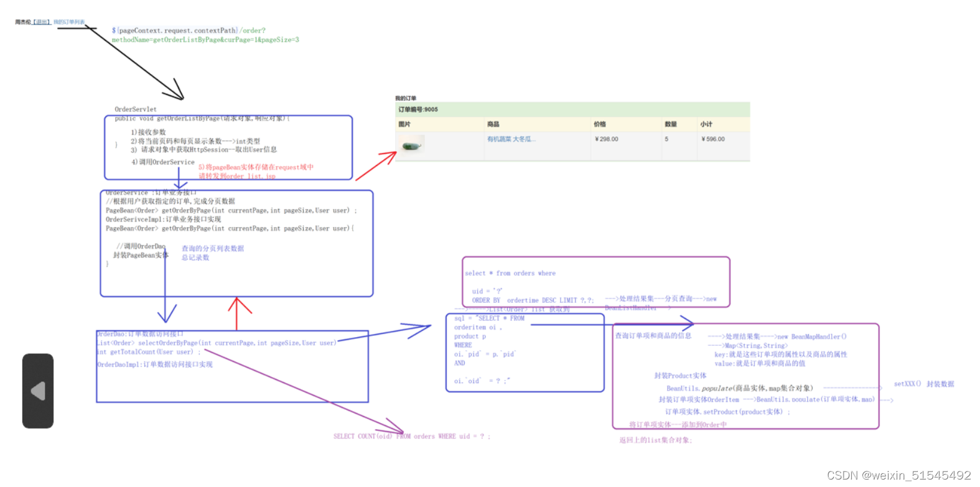The width and height of the screenshot is (980, 487).
Task: Click the 1)接收参数 step text
Action: tap(148, 132)
